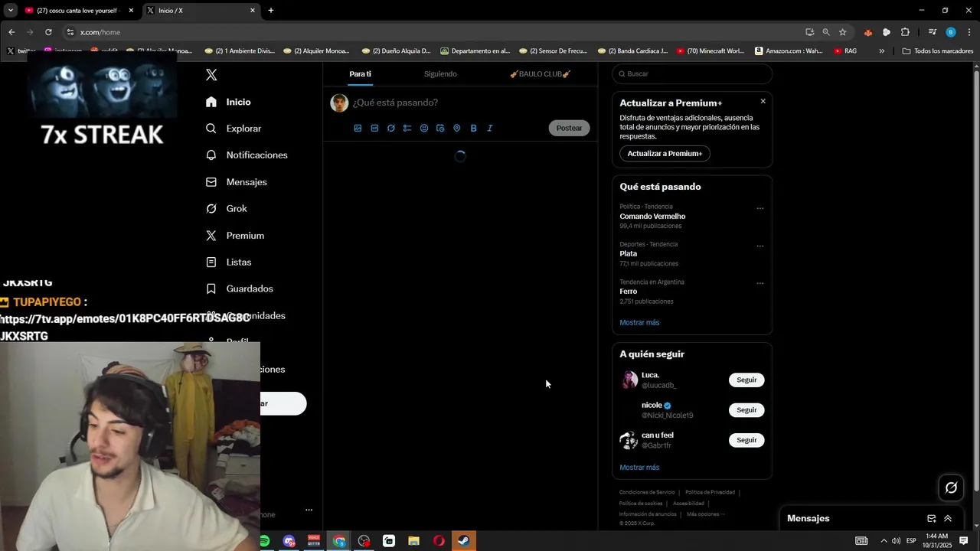Screen dimensions: 980x551
Task: Follow Luca. with Seguir button
Action: tap(746, 380)
